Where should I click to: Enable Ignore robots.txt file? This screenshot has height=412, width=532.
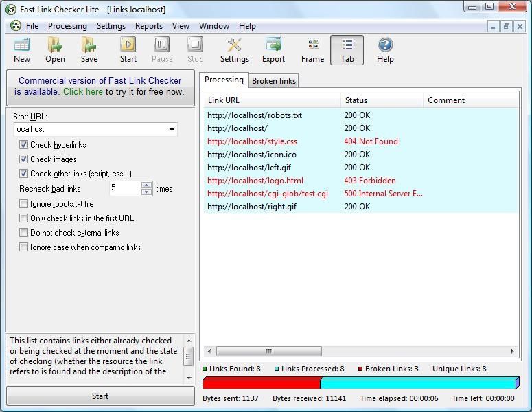pos(23,204)
